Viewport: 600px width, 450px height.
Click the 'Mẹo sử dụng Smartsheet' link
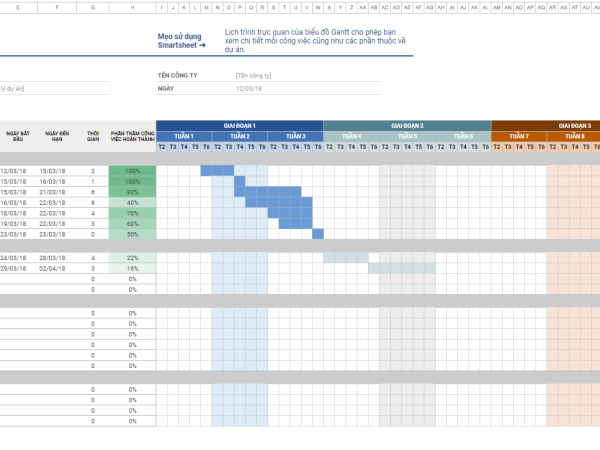click(180, 41)
